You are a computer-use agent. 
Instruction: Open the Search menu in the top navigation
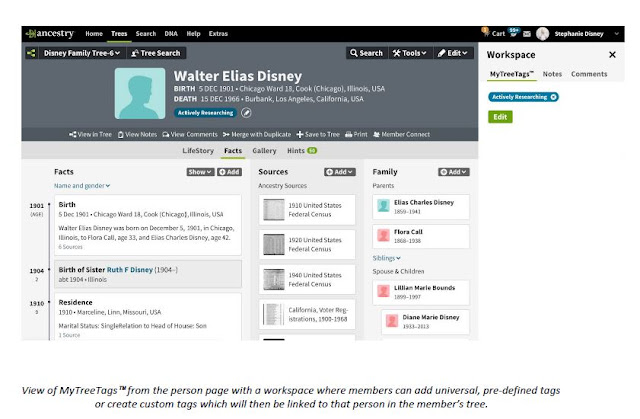(x=146, y=33)
